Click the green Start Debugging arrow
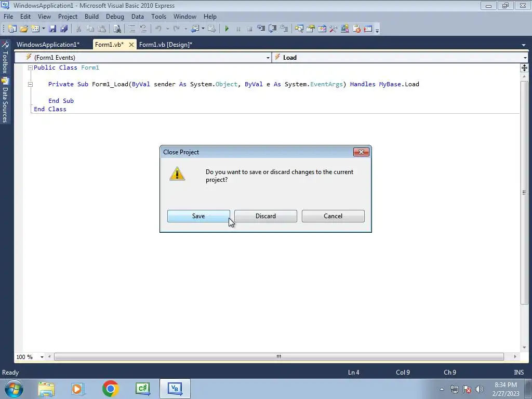 (227, 29)
